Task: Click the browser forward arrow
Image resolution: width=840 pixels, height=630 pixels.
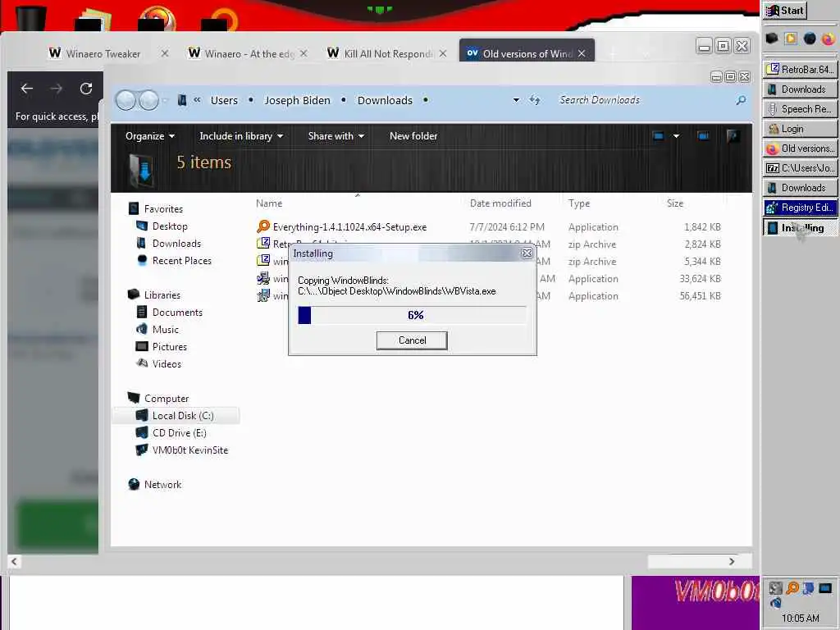Action: (57, 89)
